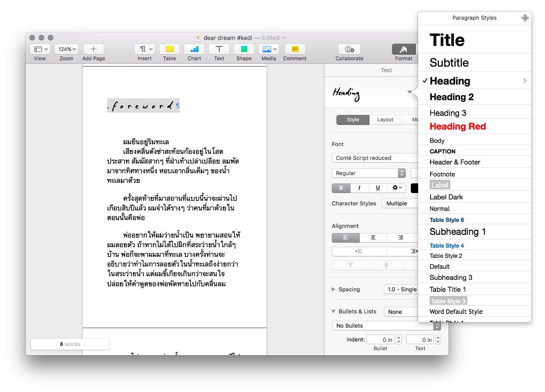545x392 pixels.
Task: Click the Add Page button
Action: pyautogui.click(x=93, y=49)
